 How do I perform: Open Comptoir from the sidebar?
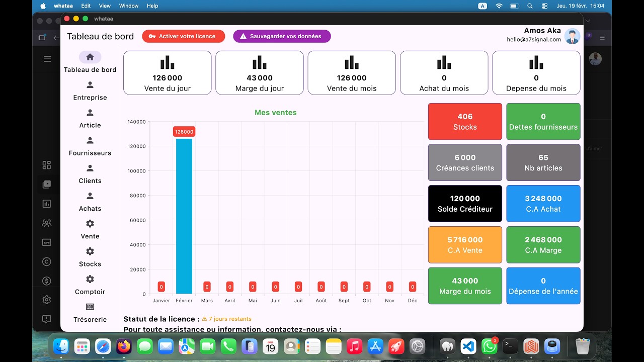(x=90, y=285)
